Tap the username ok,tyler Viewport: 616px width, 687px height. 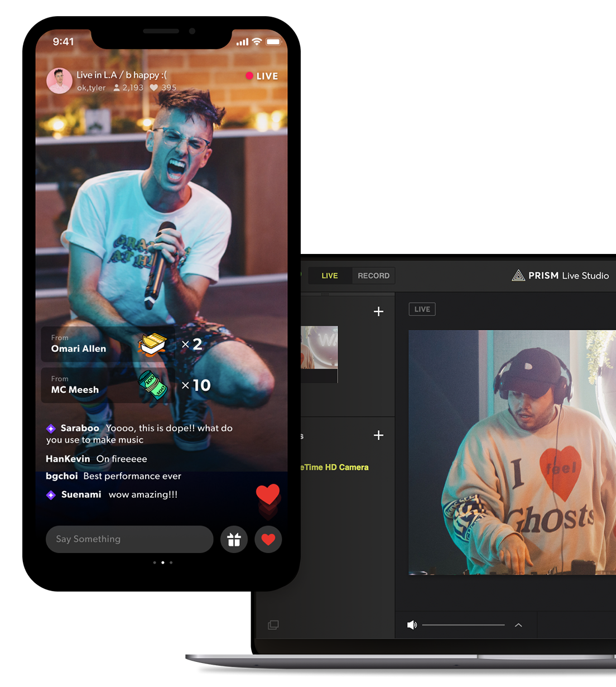91,88
